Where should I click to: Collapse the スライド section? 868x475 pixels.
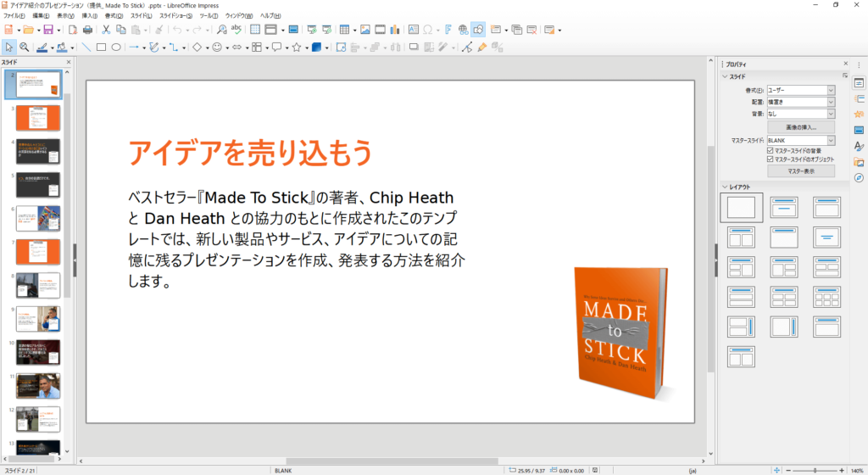pyautogui.click(x=725, y=76)
